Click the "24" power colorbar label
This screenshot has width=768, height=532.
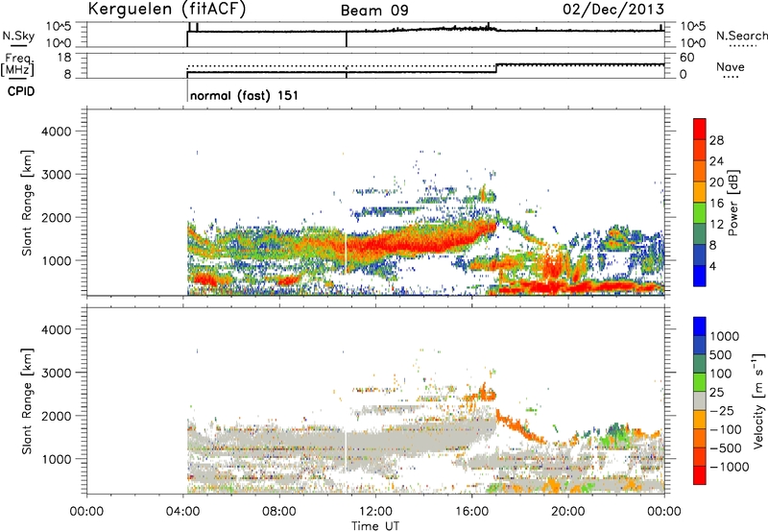pos(716,161)
